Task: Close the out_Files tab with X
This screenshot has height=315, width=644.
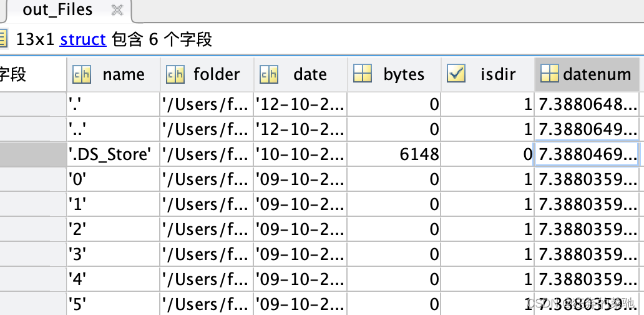Action: click(x=117, y=10)
